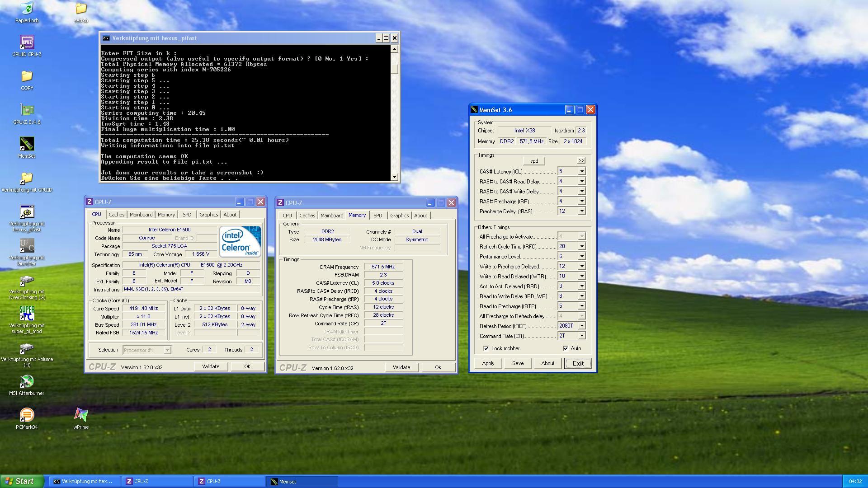Click console window title bar icon
The width and height of the screenshot is (868, 488).
click(106, 38)
